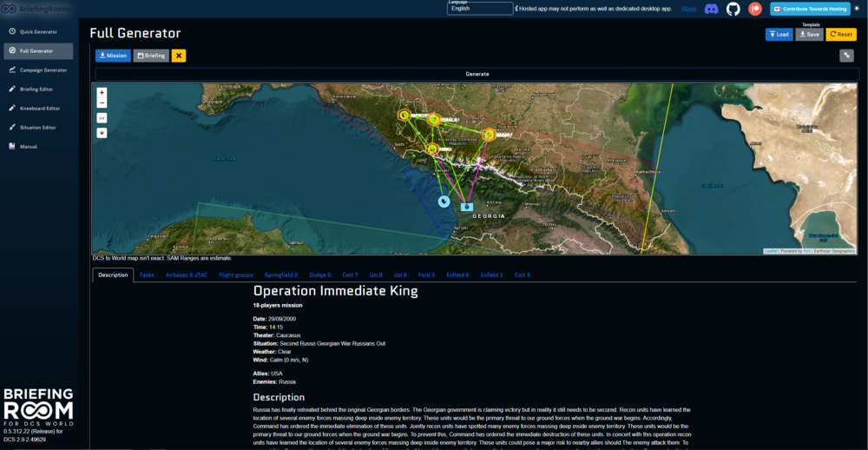Click the leftmost orange hexagon objective marker
This screenshot has height=450, width=868.
point(404,116)
